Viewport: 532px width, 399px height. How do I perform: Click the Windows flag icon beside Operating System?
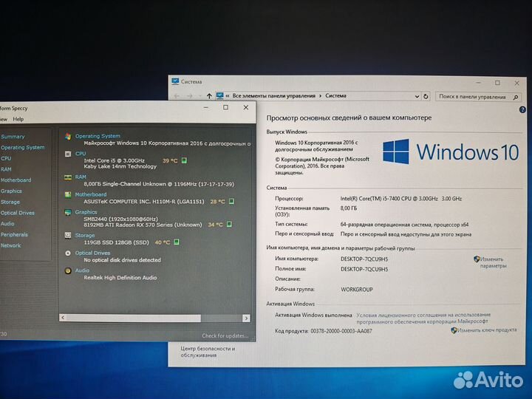coord(68,136)
